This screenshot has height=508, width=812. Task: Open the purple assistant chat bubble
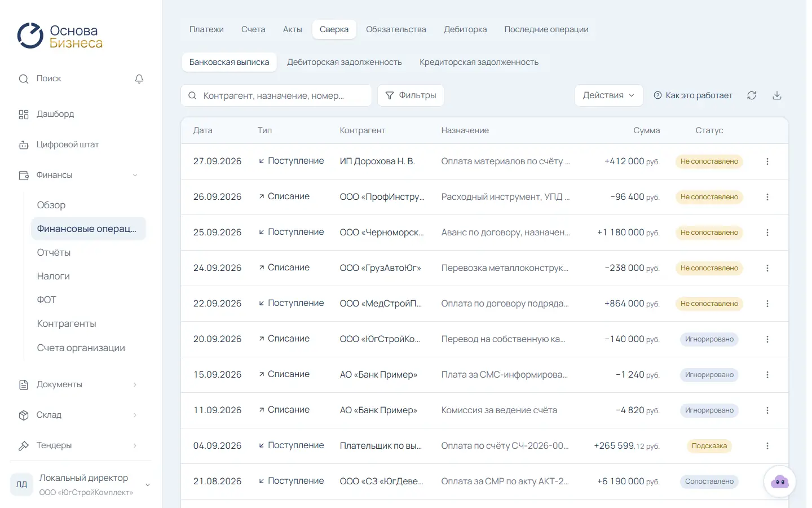coord(780,481)
